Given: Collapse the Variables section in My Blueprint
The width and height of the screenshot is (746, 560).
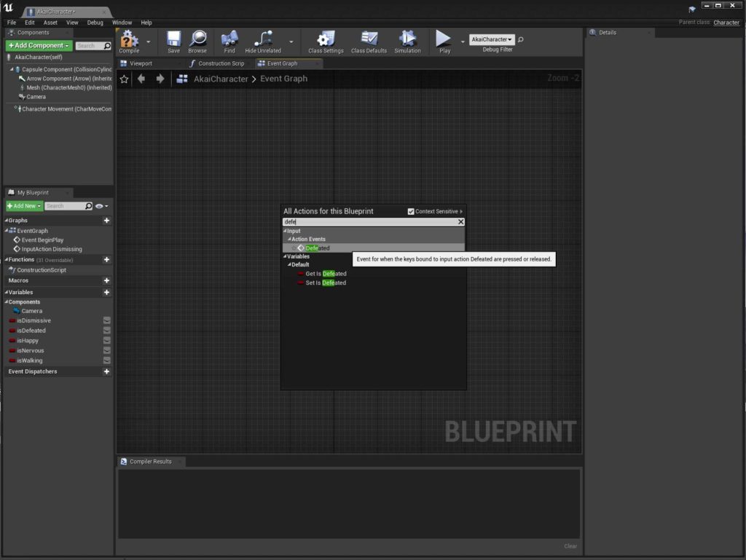Looking at the screenshot, I should coord(7,291).
